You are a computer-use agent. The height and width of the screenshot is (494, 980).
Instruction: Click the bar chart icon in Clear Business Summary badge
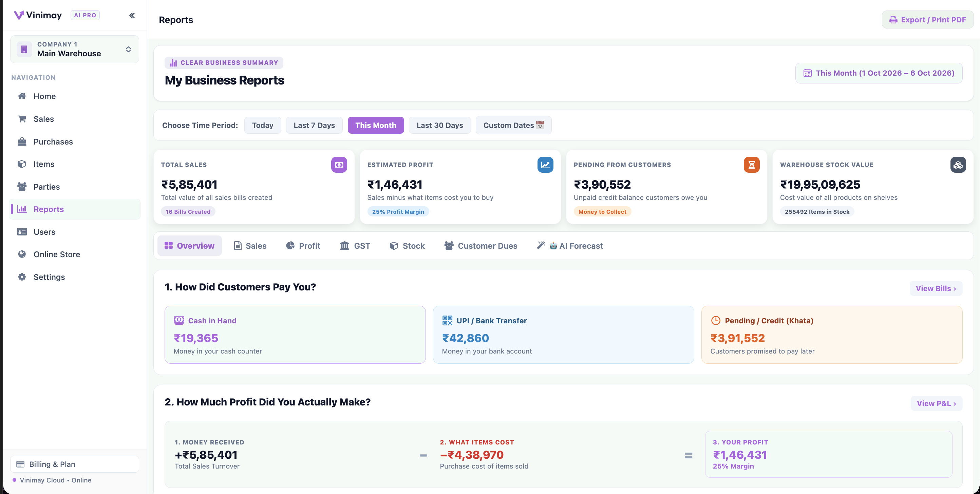(173, 63)
